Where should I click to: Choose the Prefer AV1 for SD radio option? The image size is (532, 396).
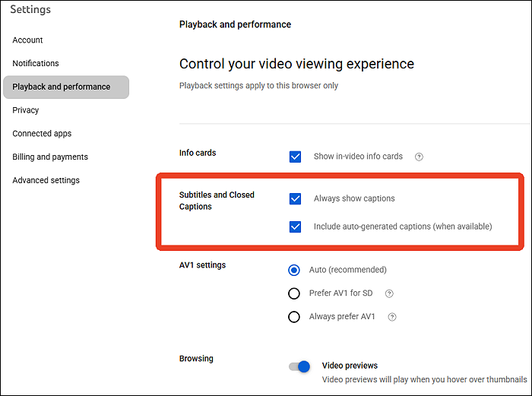(294, 293)
